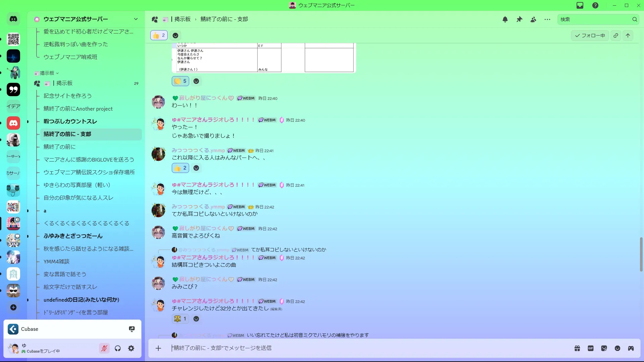Open the GIF picker

point(591,348)
